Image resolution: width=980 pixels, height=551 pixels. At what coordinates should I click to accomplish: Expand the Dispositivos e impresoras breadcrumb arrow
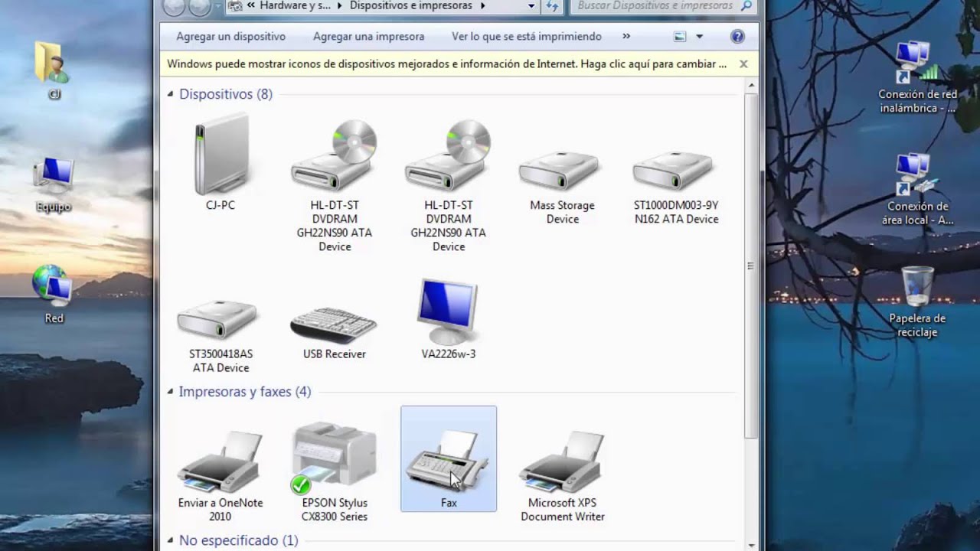(482, 6)
